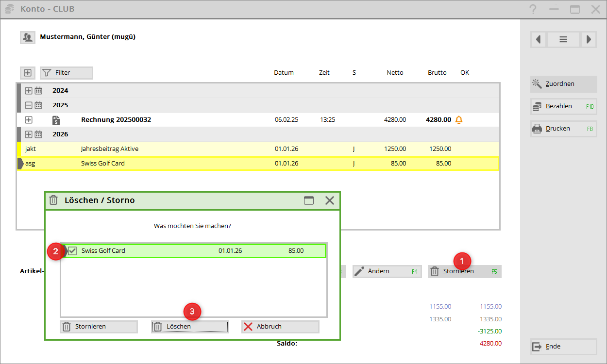Open the list menu hamburger icon
The width and height of the screenshot is (607, 364).
point(563,39)
